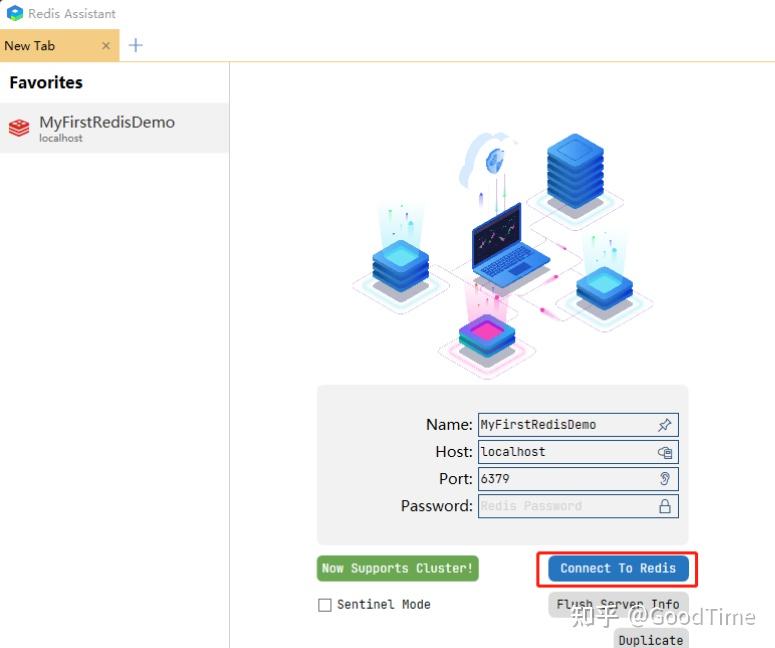Click the pin icon in Name field
This screenshot has height=648, width=775.
point(664,425)
